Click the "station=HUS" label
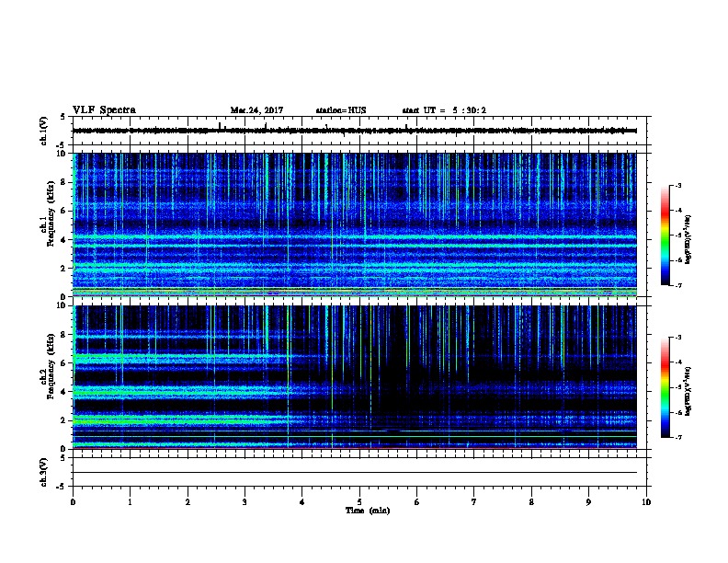728x563 pixels. (341, 110)
